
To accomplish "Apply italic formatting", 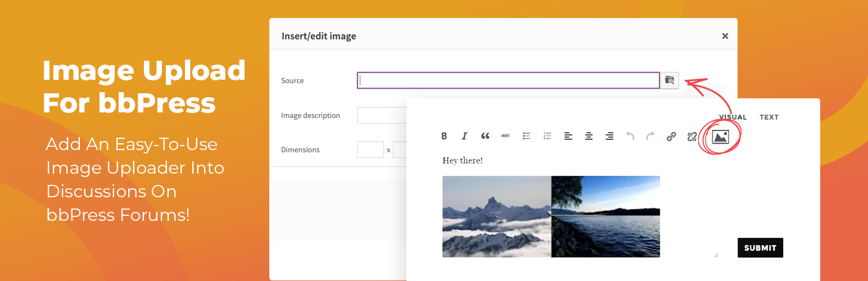I will (x=464, y=136).
